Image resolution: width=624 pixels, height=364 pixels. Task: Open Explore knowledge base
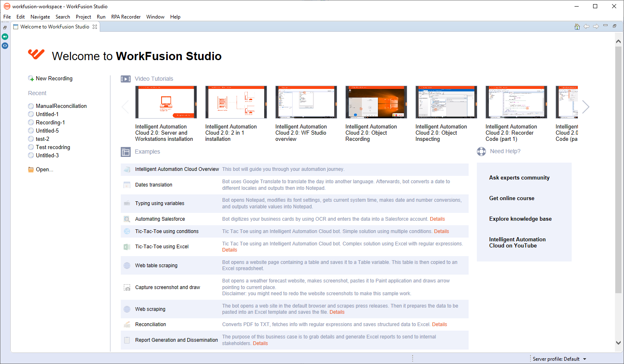click(x=520, y=219)
